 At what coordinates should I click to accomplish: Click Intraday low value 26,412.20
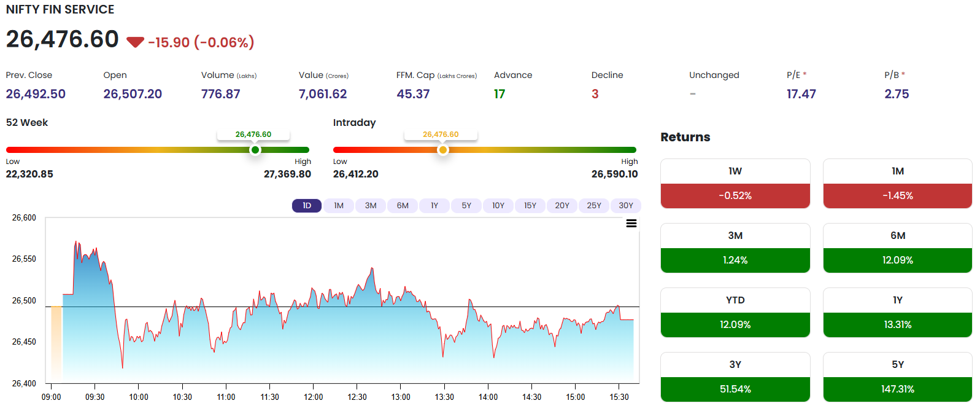click(356, 174)
